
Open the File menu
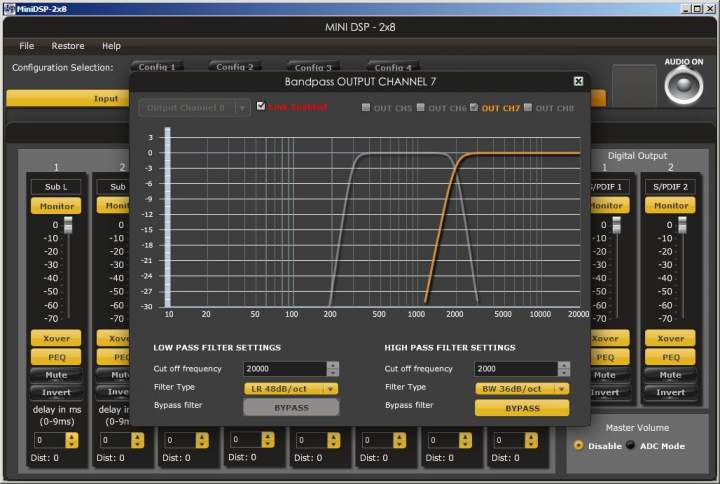pyautogui.click(x=26, y=46)
